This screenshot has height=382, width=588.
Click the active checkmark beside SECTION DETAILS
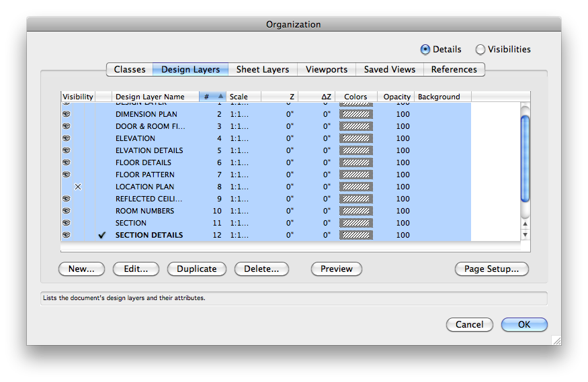tap(102, 235)
